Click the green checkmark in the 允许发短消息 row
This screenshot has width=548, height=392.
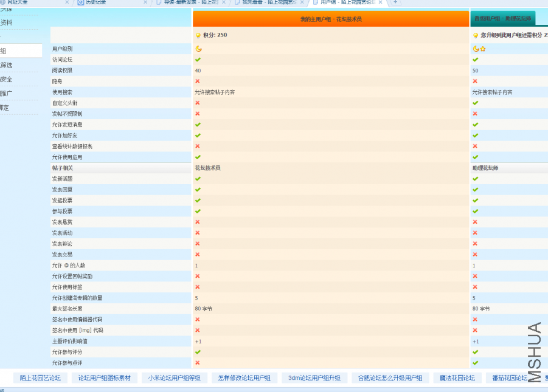coord(198,125)
